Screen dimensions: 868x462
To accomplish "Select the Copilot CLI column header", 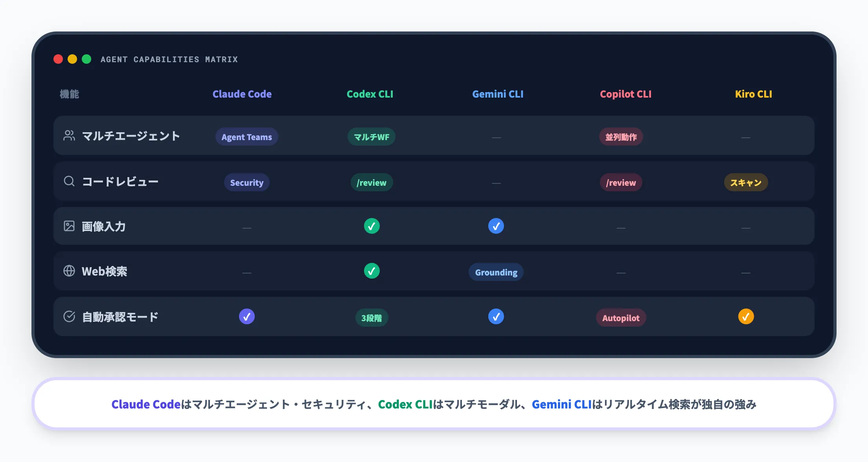I will pos(625,94).
